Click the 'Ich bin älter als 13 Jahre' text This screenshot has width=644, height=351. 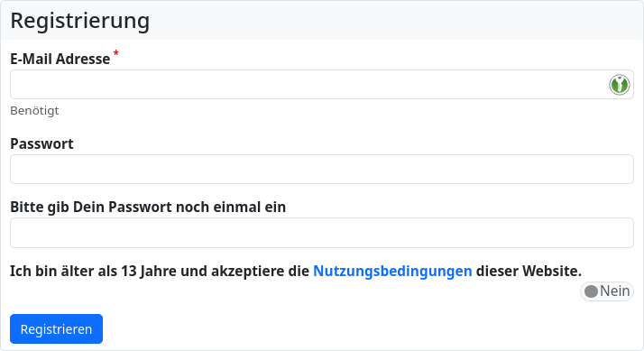coord(93,271)
